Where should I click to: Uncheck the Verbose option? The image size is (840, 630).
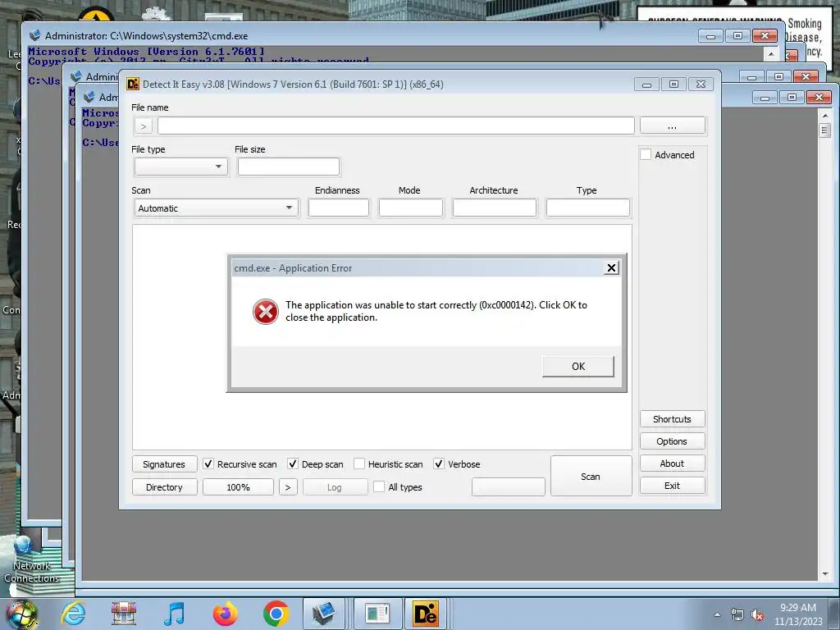pos(439,464)
